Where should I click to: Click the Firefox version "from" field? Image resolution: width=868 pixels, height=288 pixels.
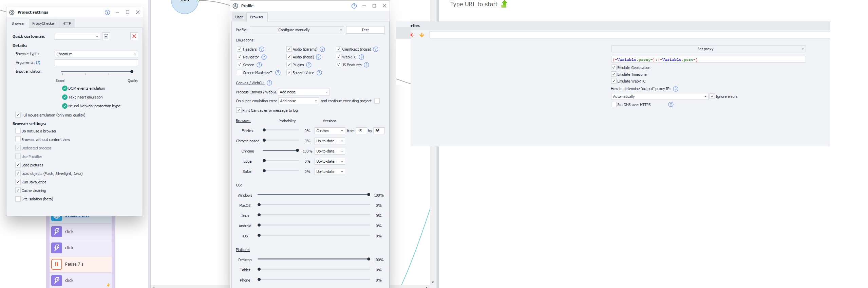coord(361,131)
